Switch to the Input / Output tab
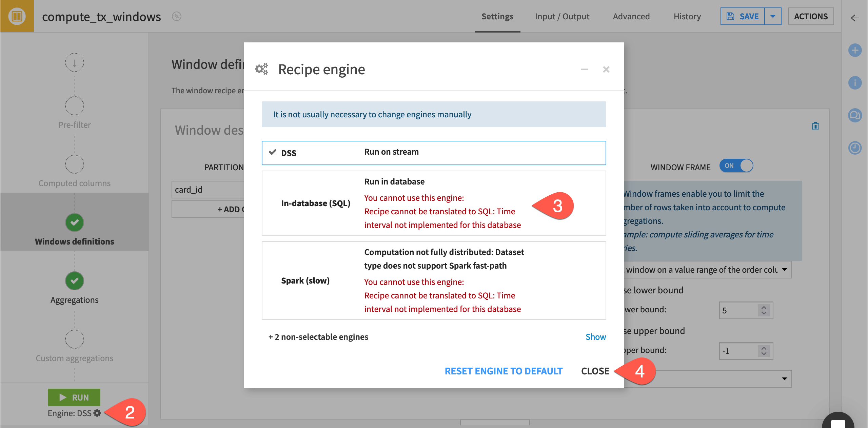868x428 pixels. (562, 16)
